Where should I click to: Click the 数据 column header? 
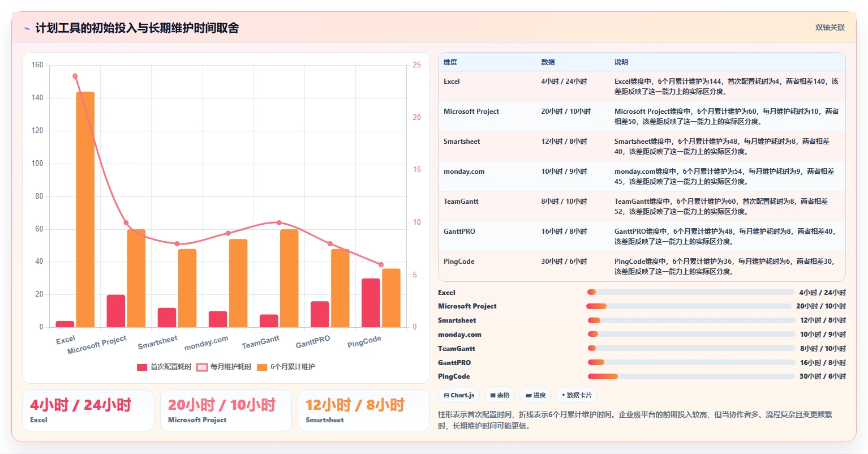click(x=548, y=62)
